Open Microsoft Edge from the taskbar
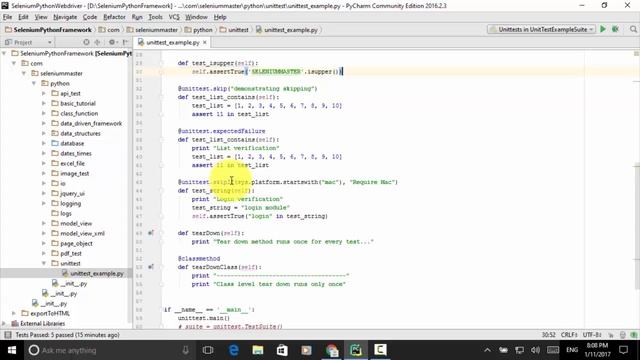This screenshot has width=640, height=360. (x=233, y=350)
